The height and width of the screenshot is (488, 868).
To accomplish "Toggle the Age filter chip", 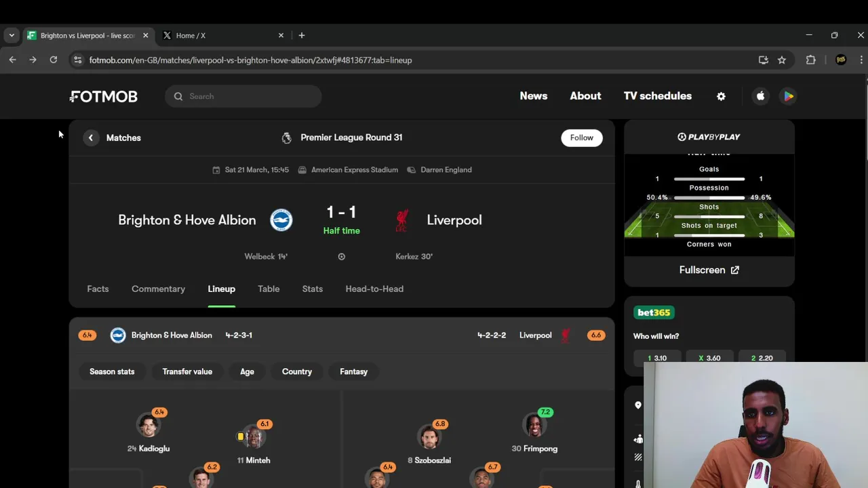I will pos(247,371).
